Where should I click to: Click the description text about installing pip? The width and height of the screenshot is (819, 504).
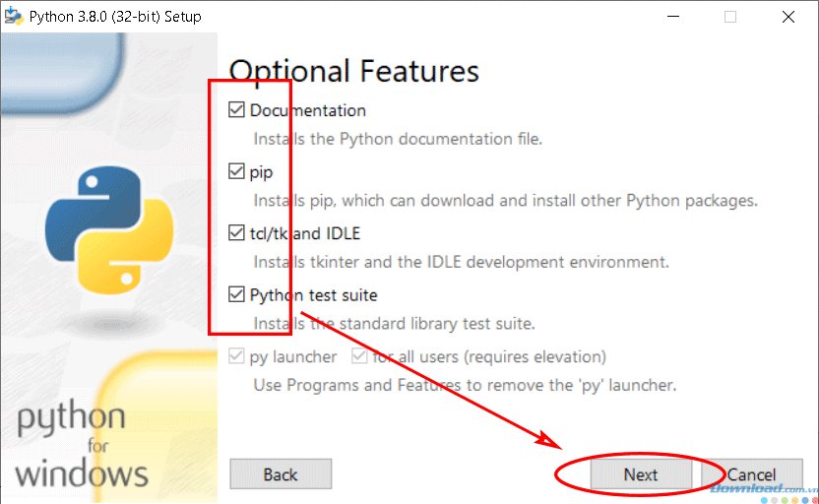coord(505,201)
